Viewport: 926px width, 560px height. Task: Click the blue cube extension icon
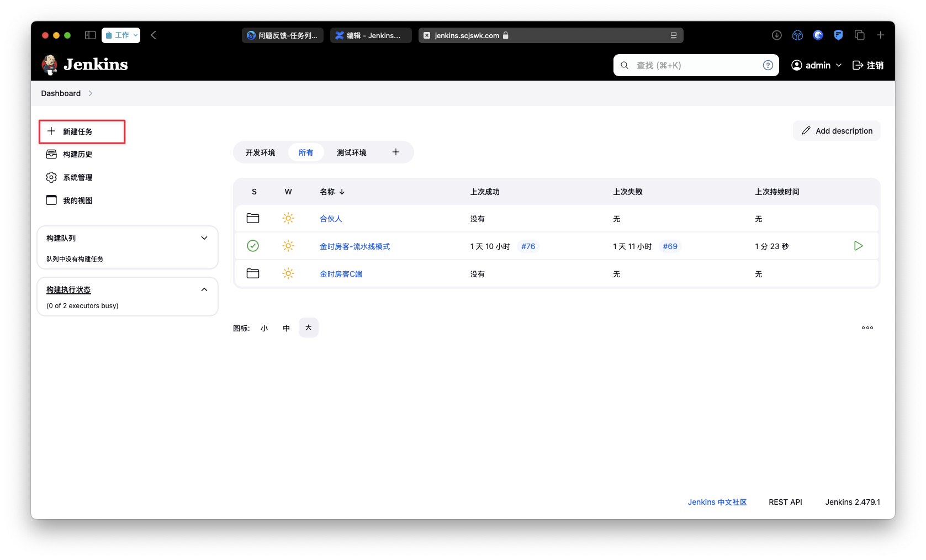tap(797, 35)
